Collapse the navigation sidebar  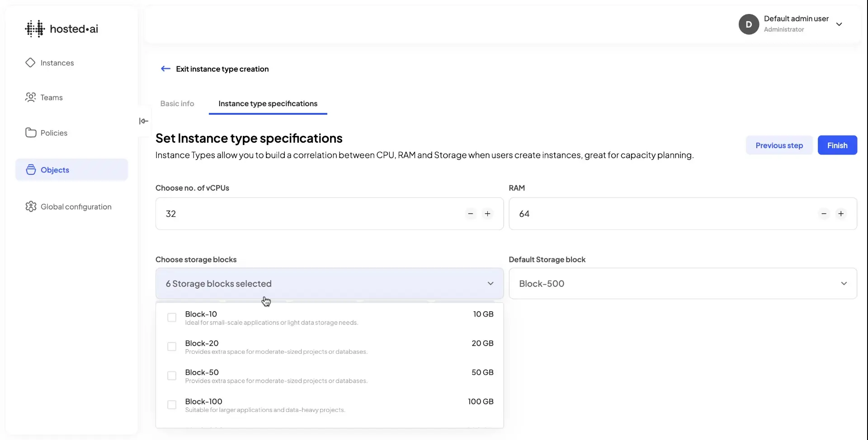coord(143,121)
